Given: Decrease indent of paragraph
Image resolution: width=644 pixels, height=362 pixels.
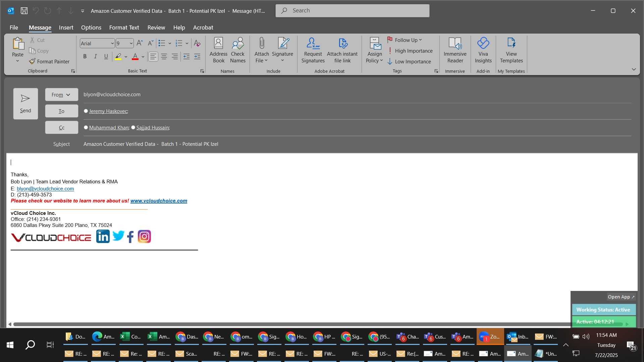Looking at the screenshot, I should [x=186, y=57].
